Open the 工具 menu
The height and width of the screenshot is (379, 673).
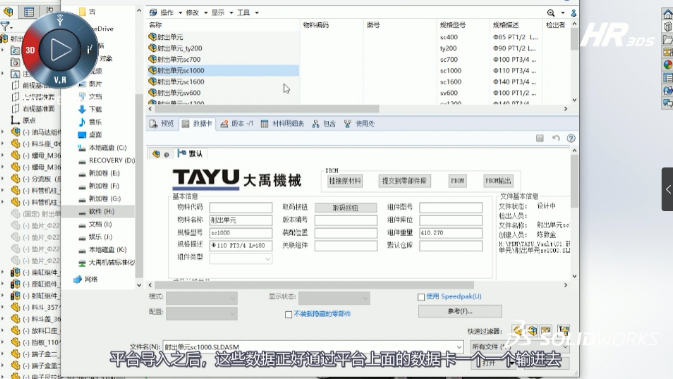(248, 12)
